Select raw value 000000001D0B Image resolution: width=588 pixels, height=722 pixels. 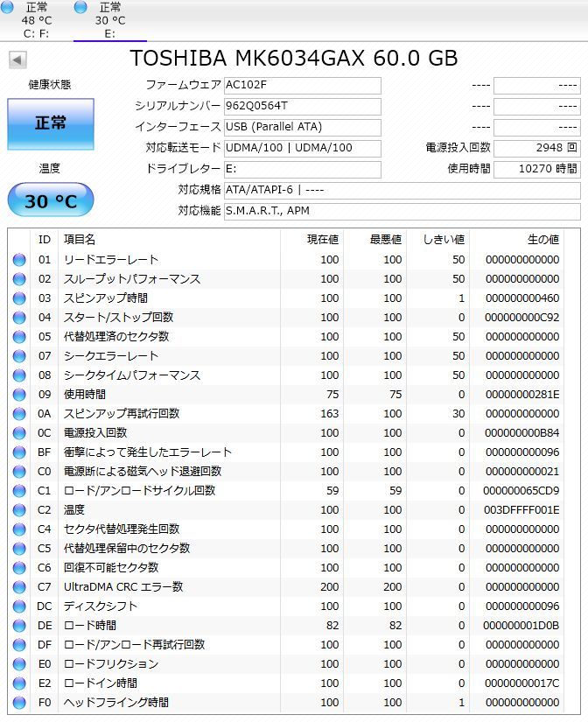(x=521, y=626)
